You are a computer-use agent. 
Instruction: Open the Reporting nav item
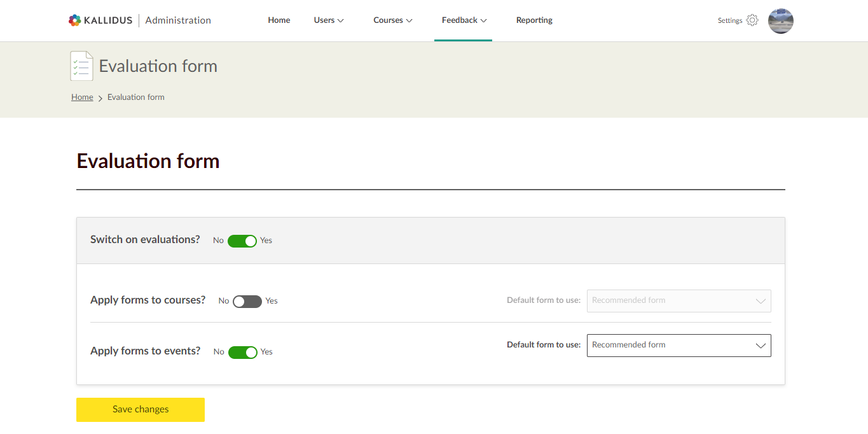click(534, 20)
